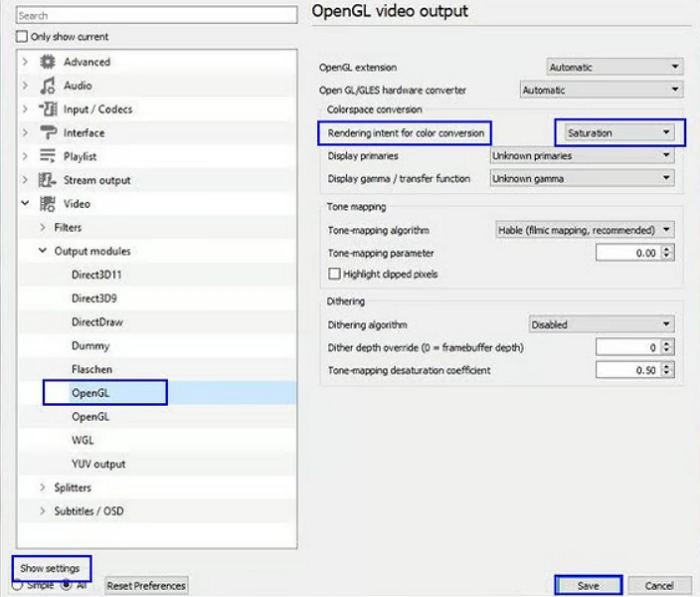Screen dimensions: 700x597
Task: Adjust Tone-mapping parameter spinner arrows
Action: pyautogui.click(x=667, y=253)
